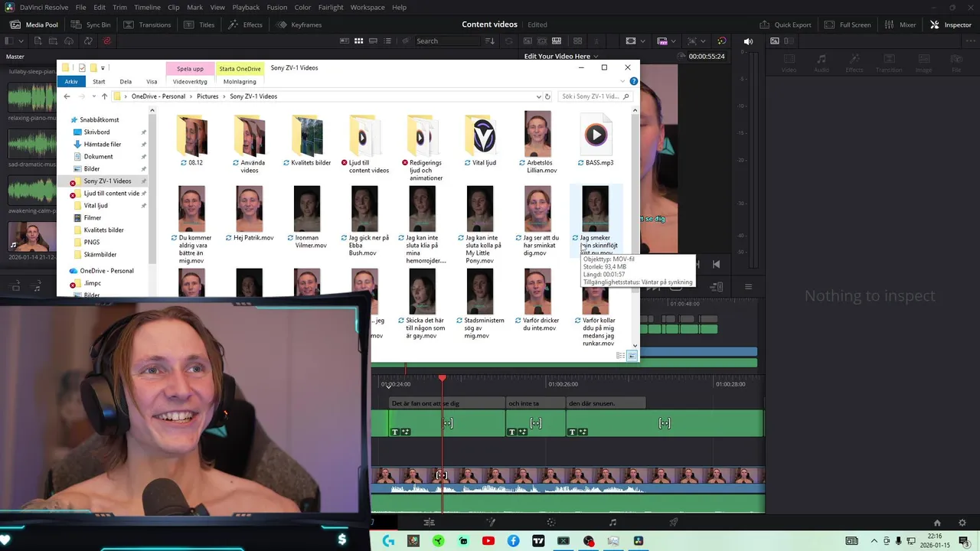Image resolution: width=980 pixels, height=551 pixels.
Task: Click the Starta OneDrive tab
Action: coord(240,68)
